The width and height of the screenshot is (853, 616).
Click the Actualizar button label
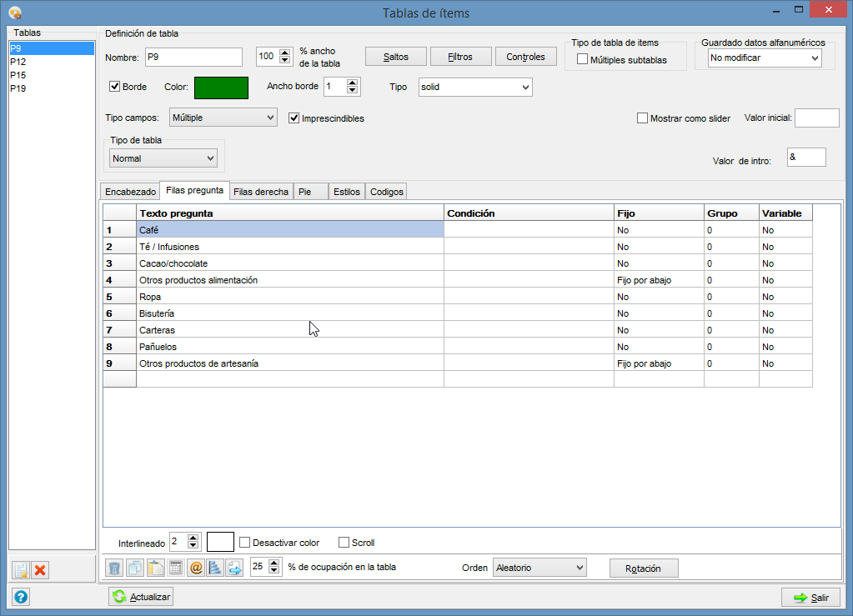point(150,597)
